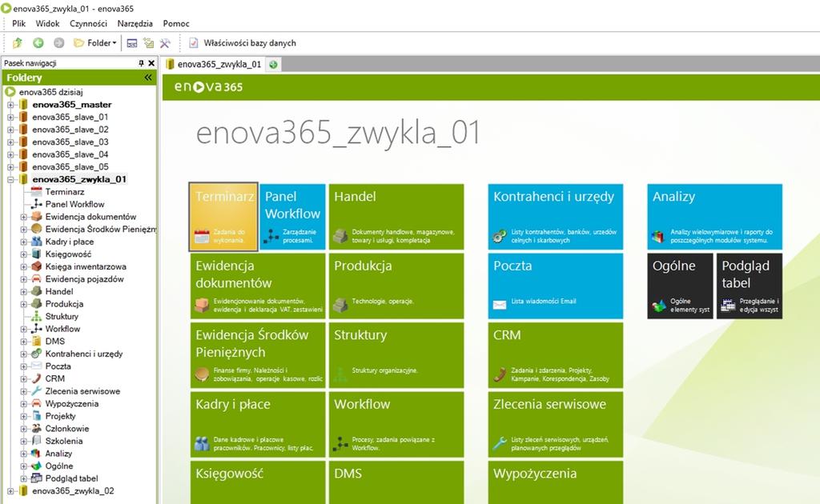The width and height of the screenshot is (820, 504).
Task: Click Szkolenia icon in tree
Action: click(x=36, y=441)
